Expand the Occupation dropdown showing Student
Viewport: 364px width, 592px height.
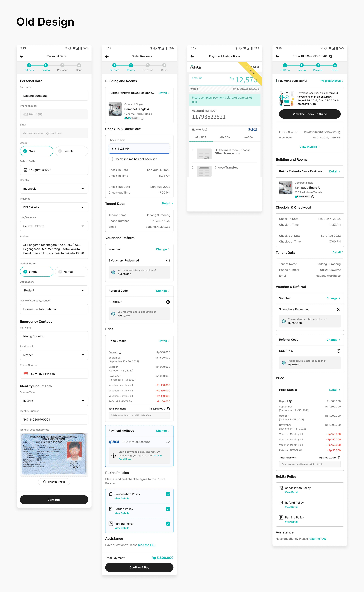pyautogui.click(x=54, y=290)
